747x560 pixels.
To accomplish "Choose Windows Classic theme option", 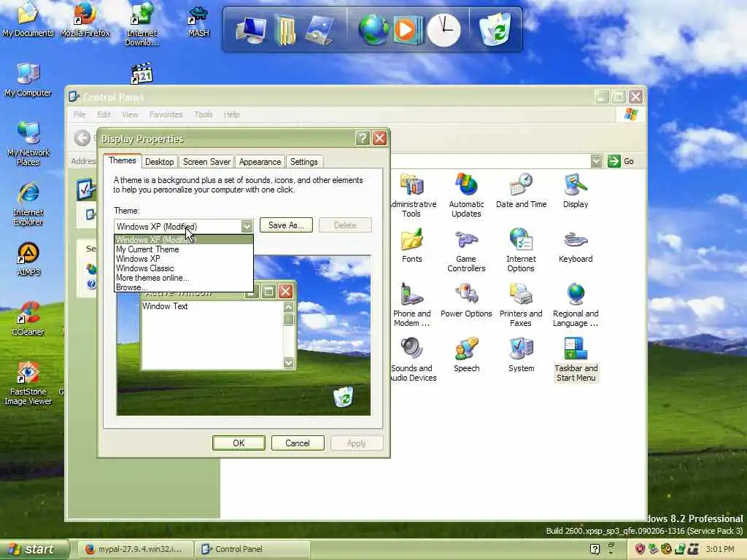I will 184,268.
